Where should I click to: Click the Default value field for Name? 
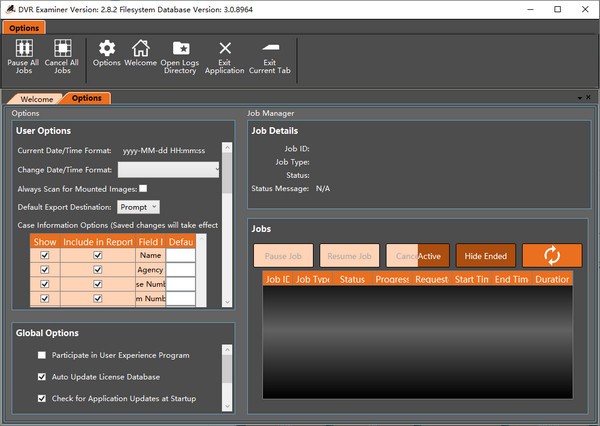click(x=180, y=256)
